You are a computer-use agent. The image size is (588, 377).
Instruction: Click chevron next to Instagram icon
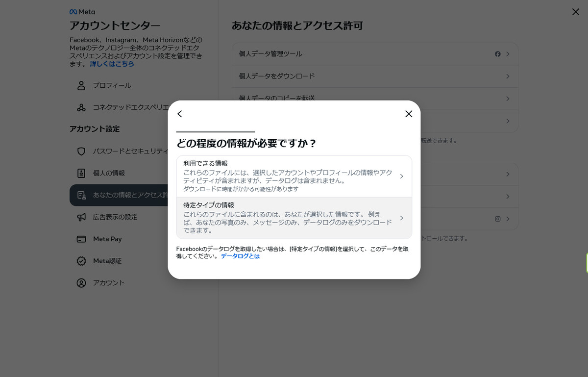[508, 219]
